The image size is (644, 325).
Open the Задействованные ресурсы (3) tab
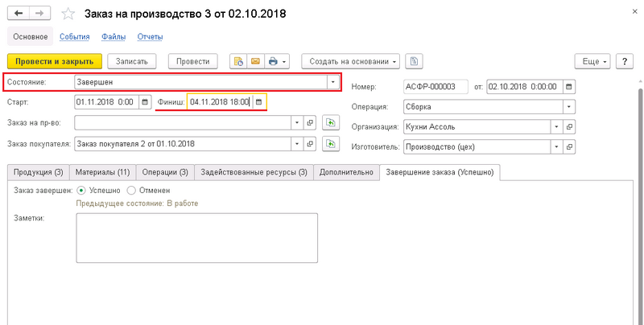click(x=254, y=172)
